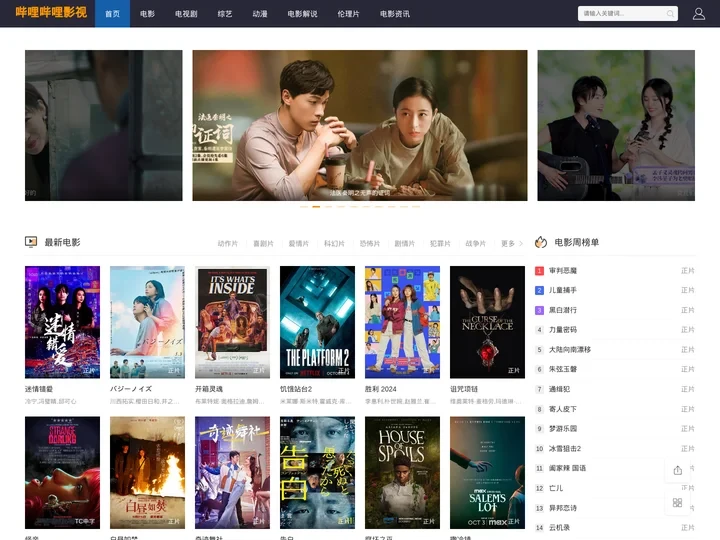Viewport: 720px width, 540px height.
Task: Open the Strange Darling poster
Action: (62, 472)
